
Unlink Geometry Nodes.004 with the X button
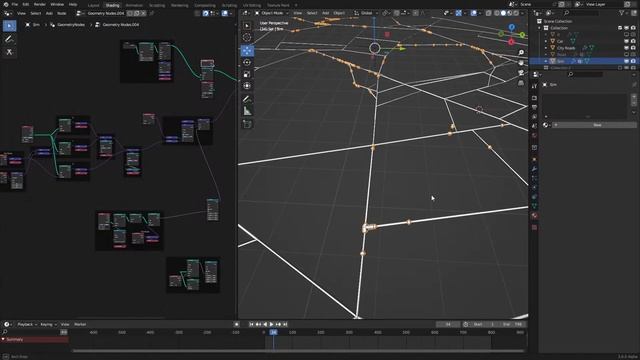[x=143, y=13]
